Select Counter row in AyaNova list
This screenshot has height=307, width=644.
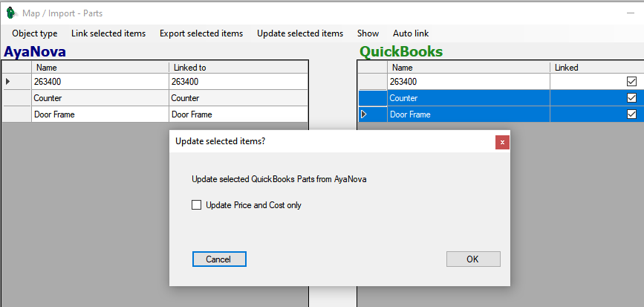pyautogui.click(x=100, y=98)
